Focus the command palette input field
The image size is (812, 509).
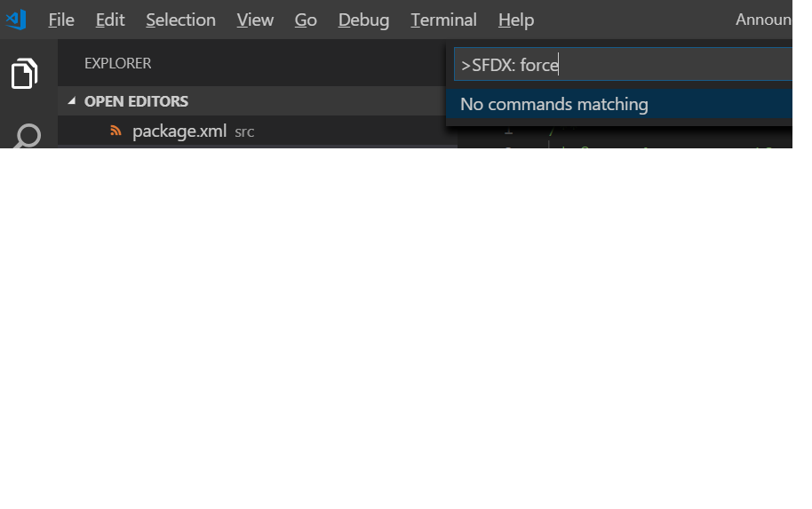pyautogui.click(x=622, y=65)
